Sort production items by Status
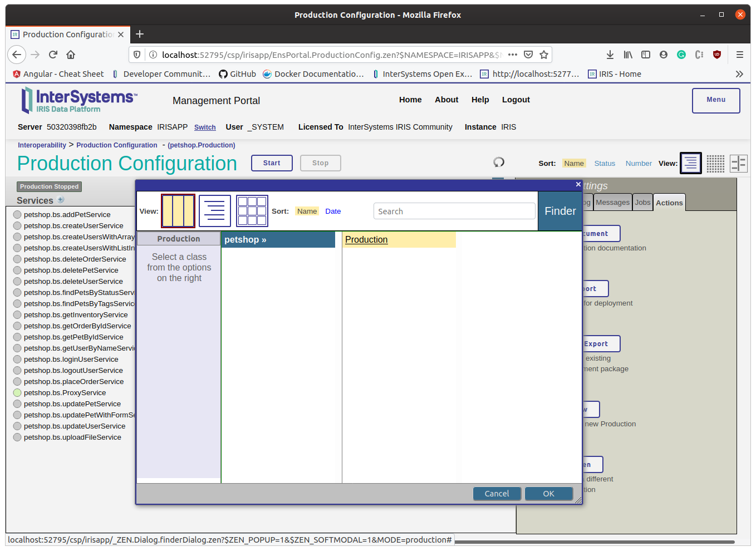Screen dimensions: 756x551 click(x=605, y=163)
